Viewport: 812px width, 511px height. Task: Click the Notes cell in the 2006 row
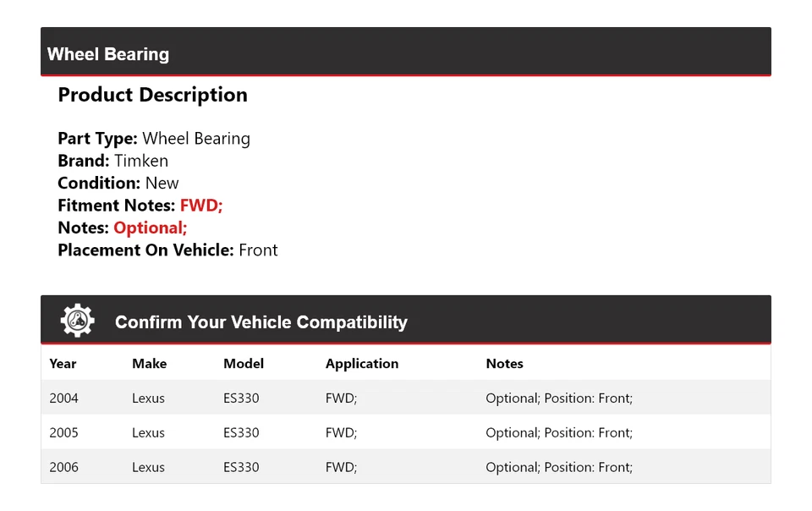[x=559, y=467]
